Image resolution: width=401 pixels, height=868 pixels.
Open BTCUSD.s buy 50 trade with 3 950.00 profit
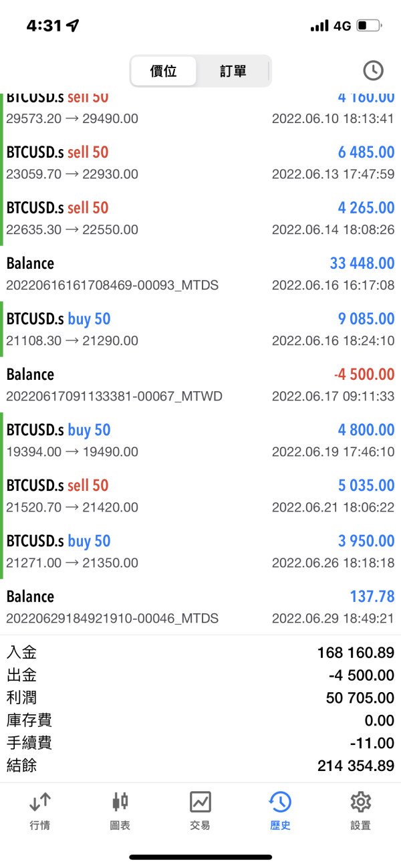[200, 551]
